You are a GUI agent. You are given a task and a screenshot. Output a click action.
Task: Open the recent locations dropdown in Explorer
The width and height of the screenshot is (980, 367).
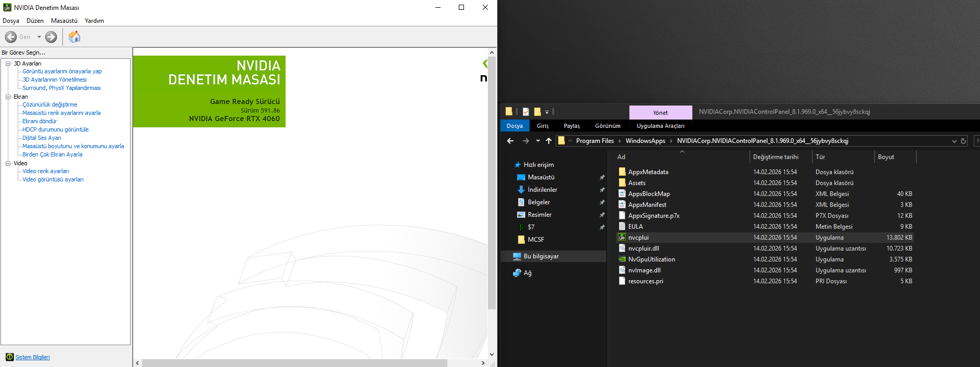pos(538,141)
